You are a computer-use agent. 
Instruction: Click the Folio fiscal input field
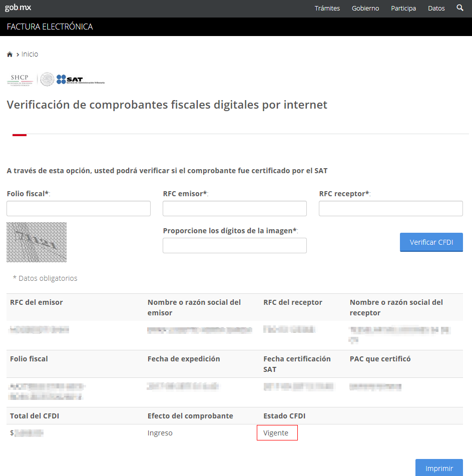[x=78, y=208]
